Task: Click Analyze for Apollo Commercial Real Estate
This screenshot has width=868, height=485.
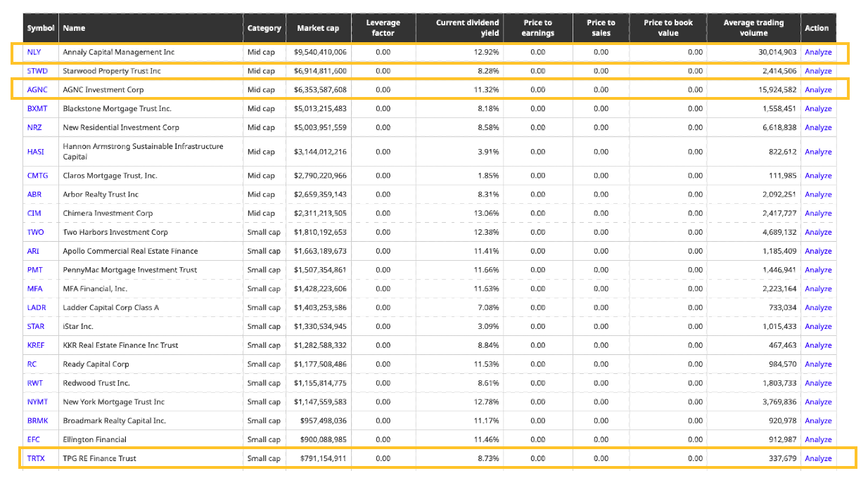Action: [x=818, y=252]
